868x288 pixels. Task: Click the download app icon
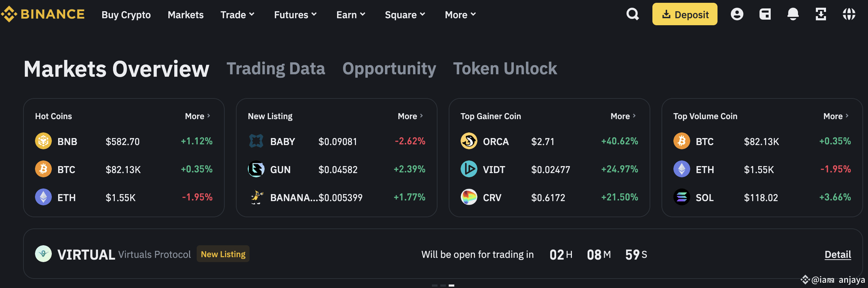point(821,14)
